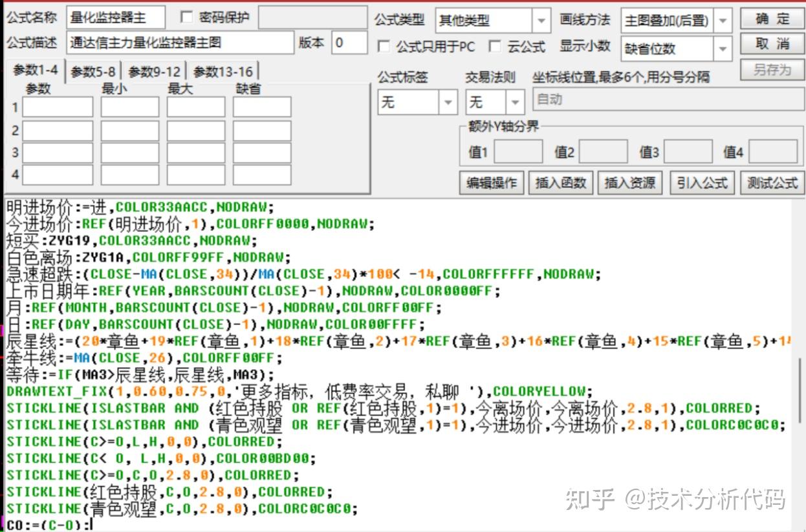806x532 pixels.
Task: Click the 插入资源 button
Action: click(x=630, y=183)
